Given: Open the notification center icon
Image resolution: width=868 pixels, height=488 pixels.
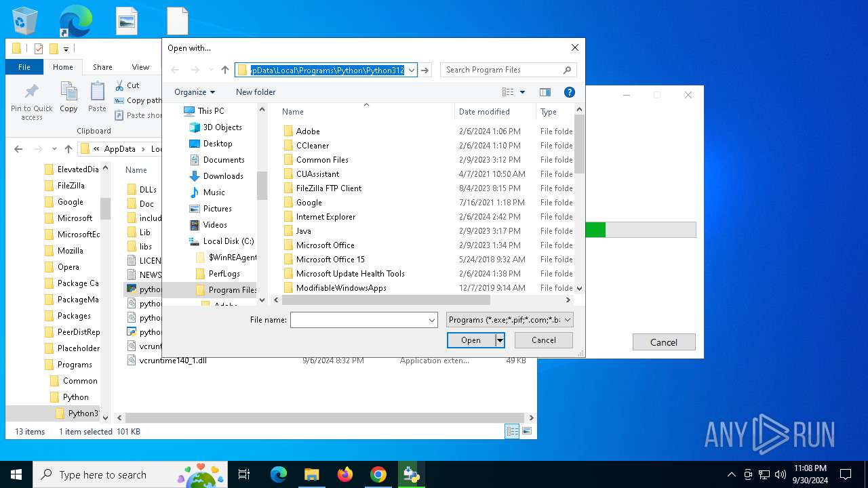Looking at the screenshot, I should 846,474.
